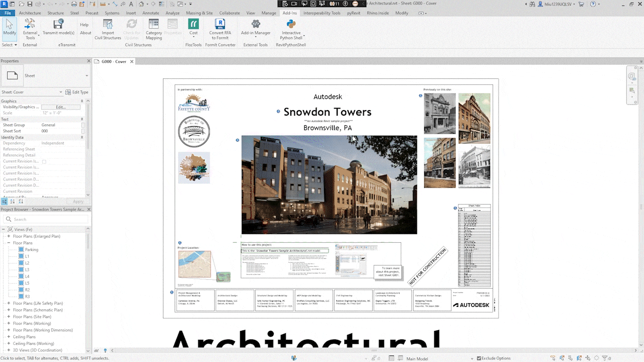The width and height of the screenshot is (644, 362).
Task: Select the L3 floor plan view
Action: tap(27, 269)
